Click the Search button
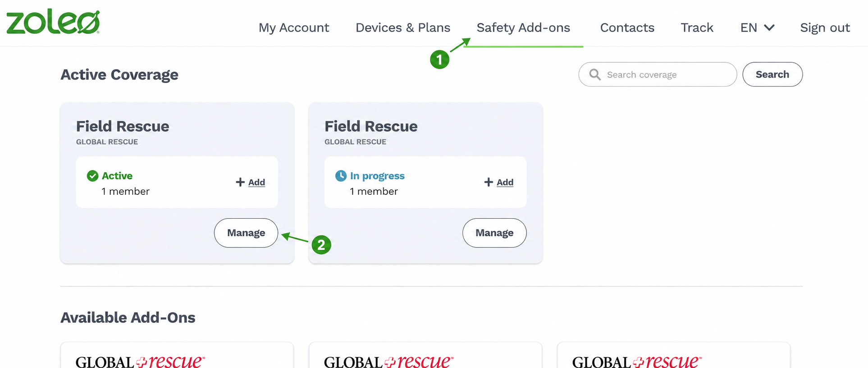Screen dimensions: 868x368 point(772,74)
